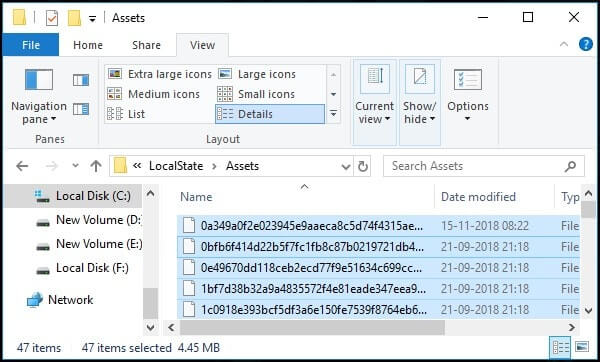
Task: Open the Navigation pane menu
Action: (39, 96)
